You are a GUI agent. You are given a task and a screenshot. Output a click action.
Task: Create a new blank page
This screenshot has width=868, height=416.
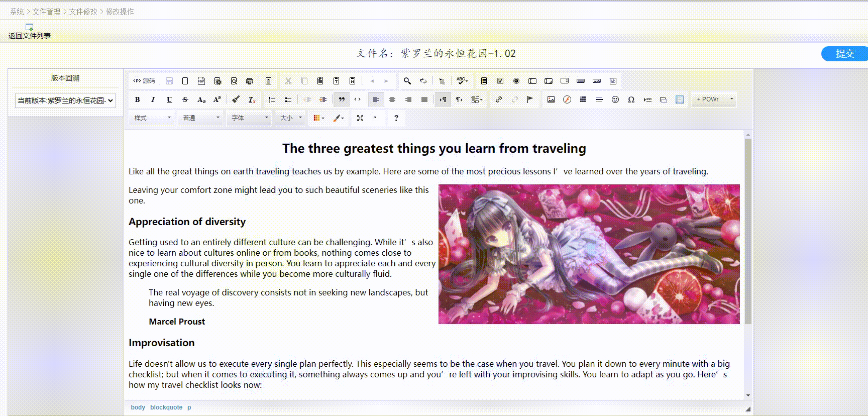point(185,81)
